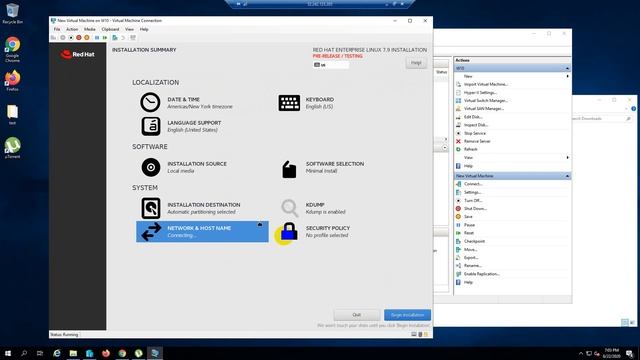
Task: Click the Checkpoint toolbar icon in VM Connection
Action: [115, 38]
